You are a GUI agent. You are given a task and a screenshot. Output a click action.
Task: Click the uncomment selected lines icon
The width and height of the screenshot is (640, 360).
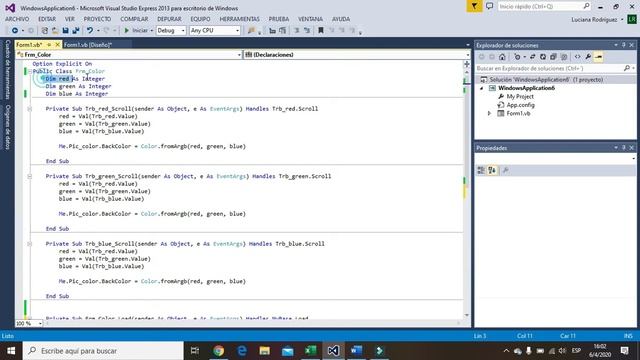pos(307,31)
